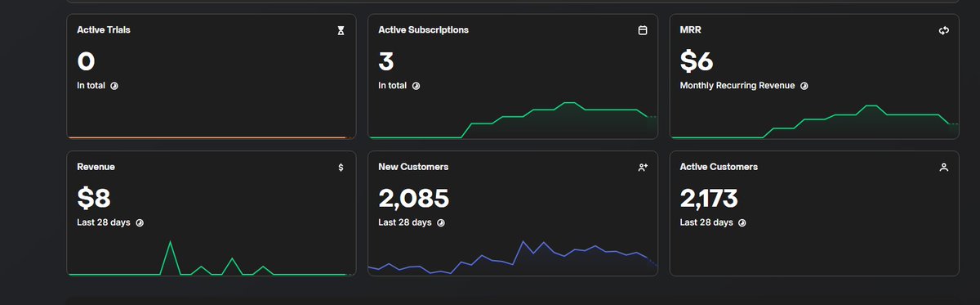This screenshot has width=980, height=305.
Task: Open the MRR card title
Action: (x=691, y=29)
